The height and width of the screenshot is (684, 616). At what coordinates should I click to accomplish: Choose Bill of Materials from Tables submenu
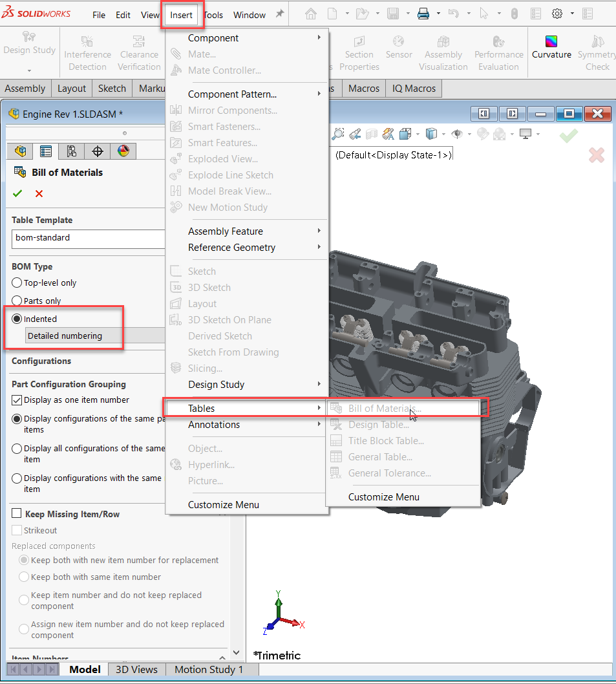coord(403,409)
